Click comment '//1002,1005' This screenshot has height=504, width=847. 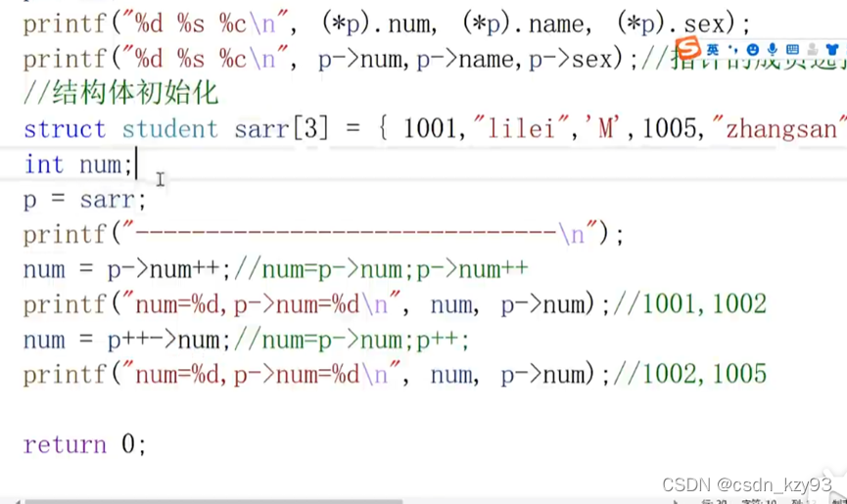[x=689, y=374]
